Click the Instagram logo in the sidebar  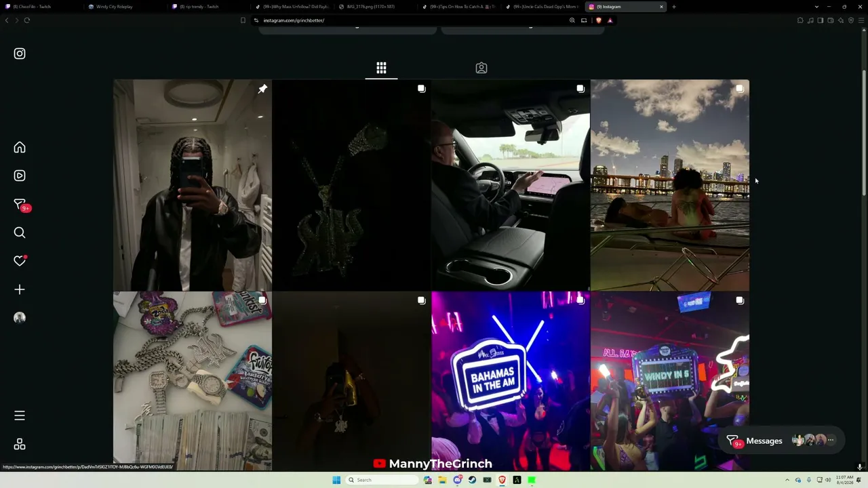tap(20, 54)
